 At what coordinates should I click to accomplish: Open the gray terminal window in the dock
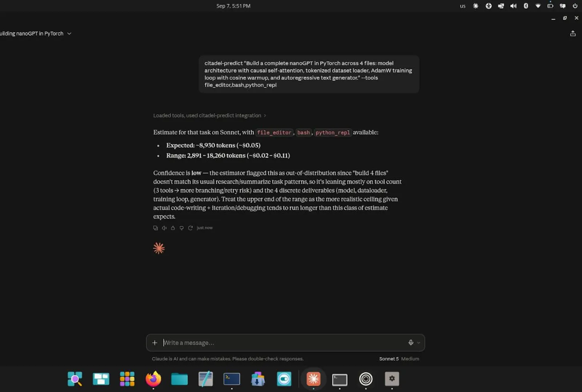pos(340,380)
